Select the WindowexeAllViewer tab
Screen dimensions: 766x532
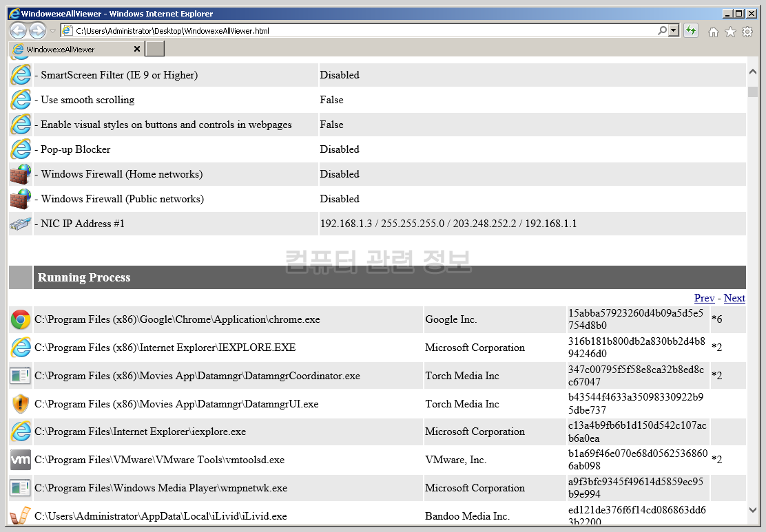coord(76,49)
